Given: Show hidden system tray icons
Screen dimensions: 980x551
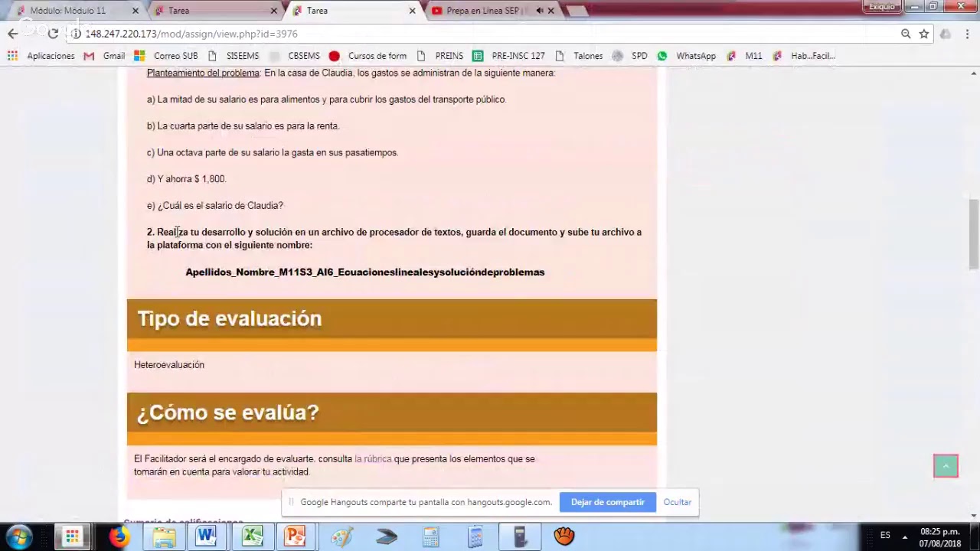Looking at the screenshot, I should pyautogui.click(x=905, y=536).
